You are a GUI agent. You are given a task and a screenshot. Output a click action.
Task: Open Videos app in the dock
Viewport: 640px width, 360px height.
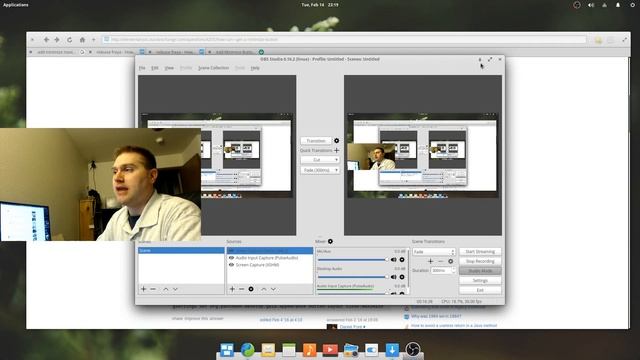click(x=330, y=350)
